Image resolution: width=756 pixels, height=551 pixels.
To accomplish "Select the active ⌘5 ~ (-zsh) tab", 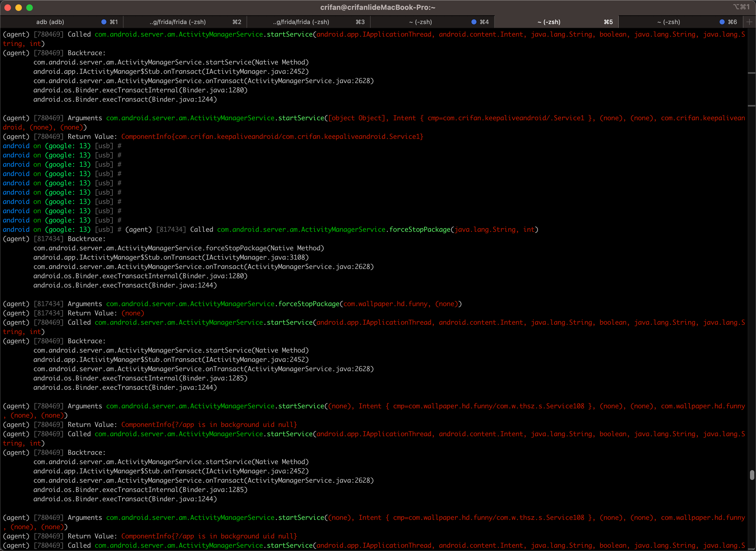I will coord(556,22).
